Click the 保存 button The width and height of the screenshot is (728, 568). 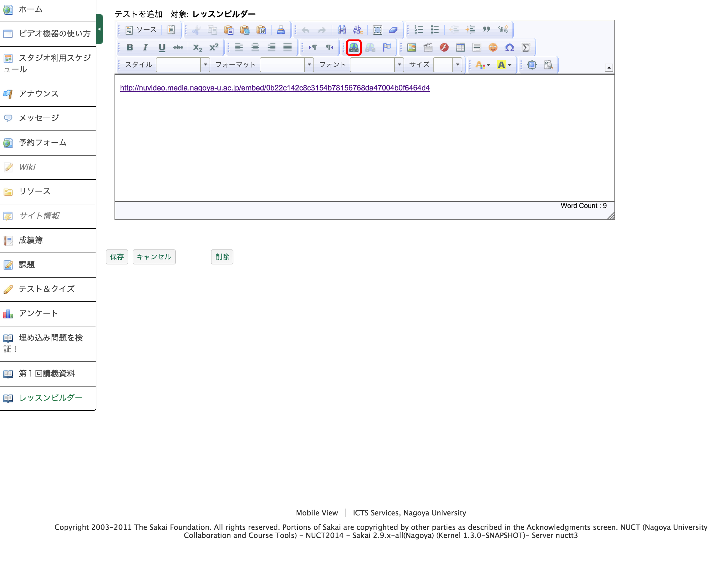(117, 257)
